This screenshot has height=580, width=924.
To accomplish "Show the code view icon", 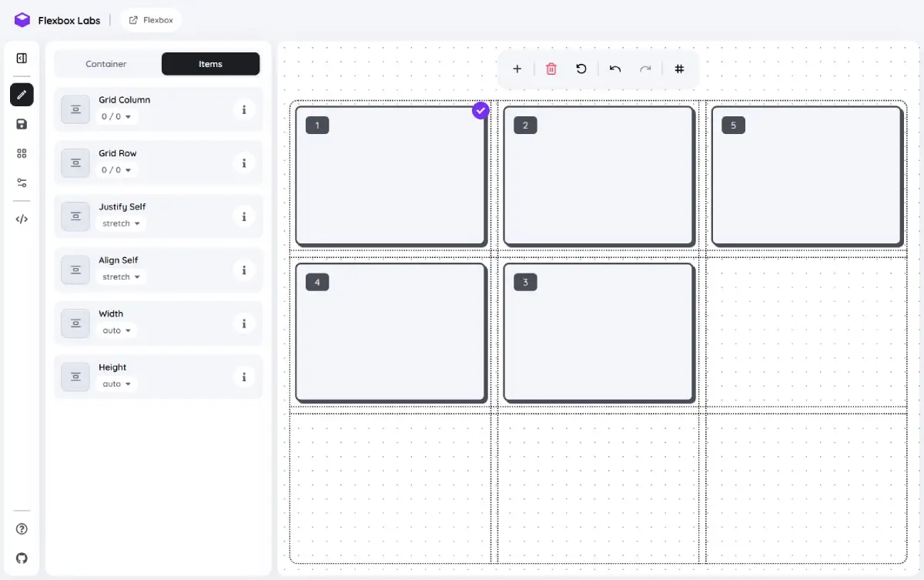I will [22, 219].
